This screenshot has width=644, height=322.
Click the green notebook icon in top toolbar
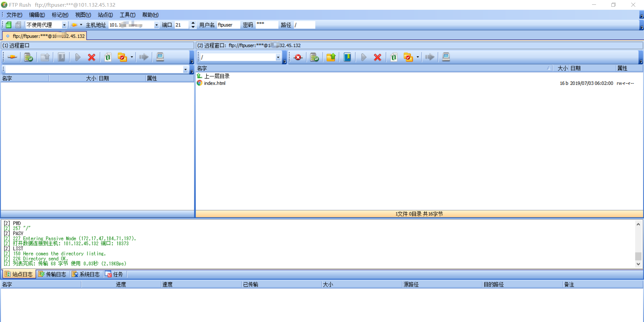pos(9,25)
